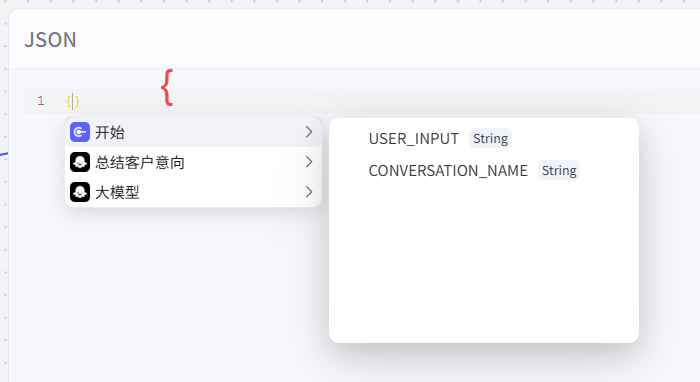Select the 总结客户意向 menu entry label
The width and height of the screenshot is (700, 382).
(140, 162)
